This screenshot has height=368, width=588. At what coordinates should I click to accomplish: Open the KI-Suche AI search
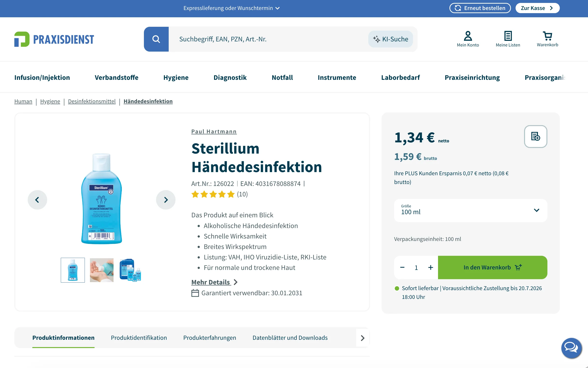click(390, 39)
